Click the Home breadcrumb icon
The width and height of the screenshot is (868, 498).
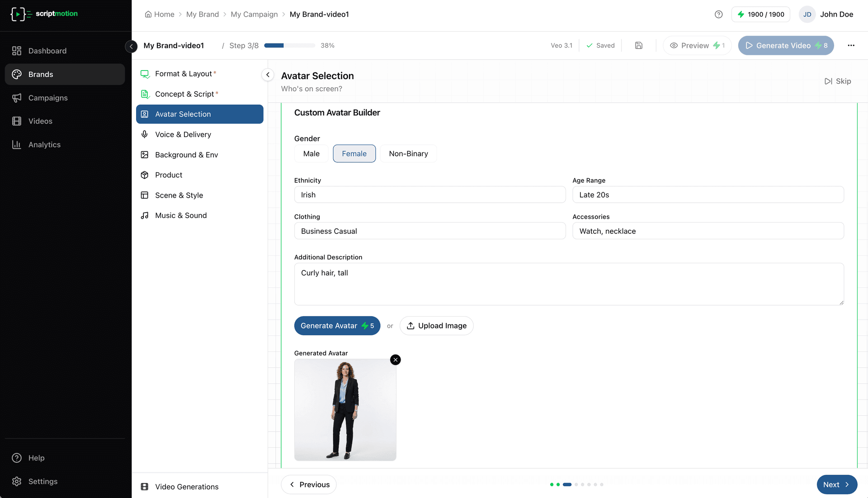pyautogui.click(x=148, y=14)
